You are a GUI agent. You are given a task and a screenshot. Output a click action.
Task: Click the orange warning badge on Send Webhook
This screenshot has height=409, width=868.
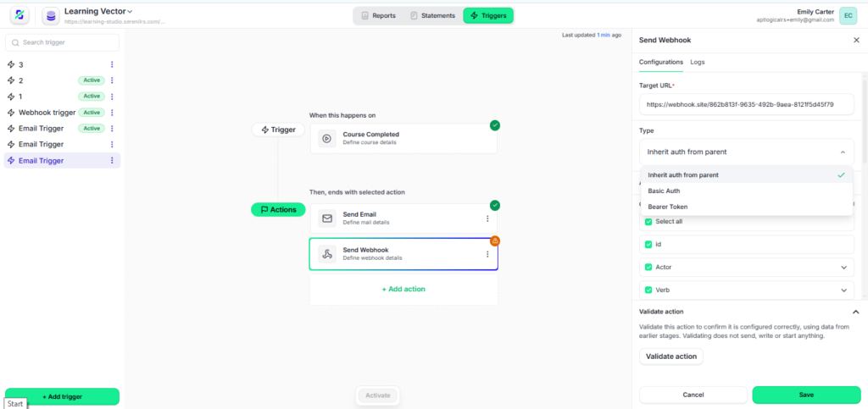(x=495, y=241)
